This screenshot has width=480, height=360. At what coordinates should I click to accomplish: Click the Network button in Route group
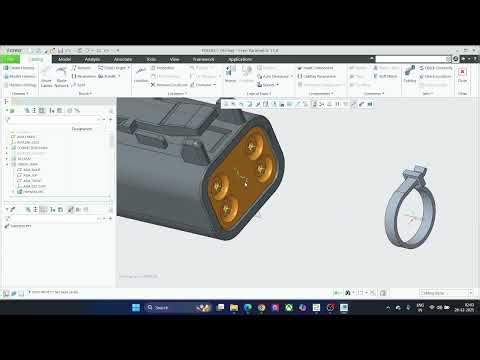tap(81, 68)
